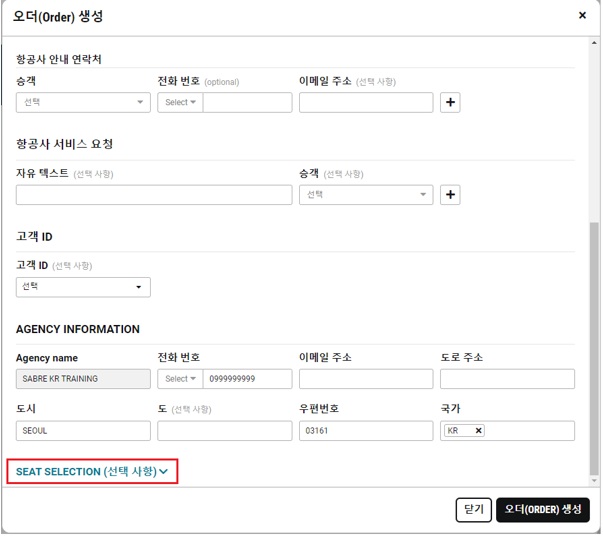Click agency phone number field 0999999999

(247, 379)
